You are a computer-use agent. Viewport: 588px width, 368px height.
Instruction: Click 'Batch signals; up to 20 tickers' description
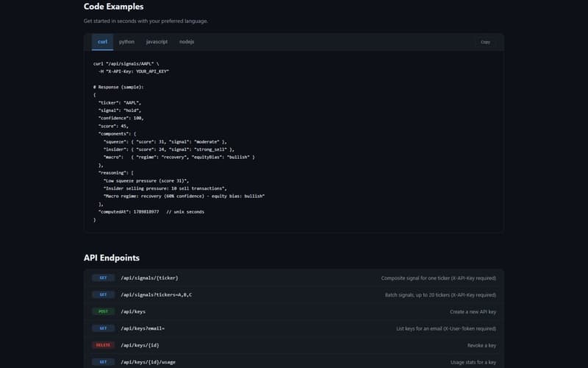(440, 295)
